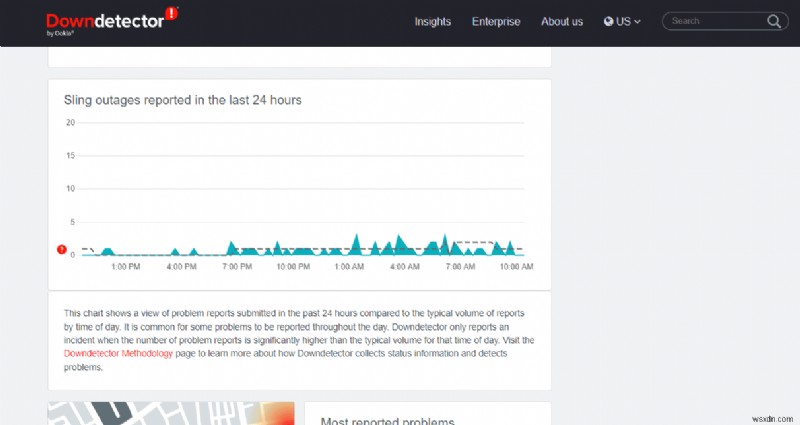Open the About us page
The image size is (800, 425).
(x=562, y=21)
